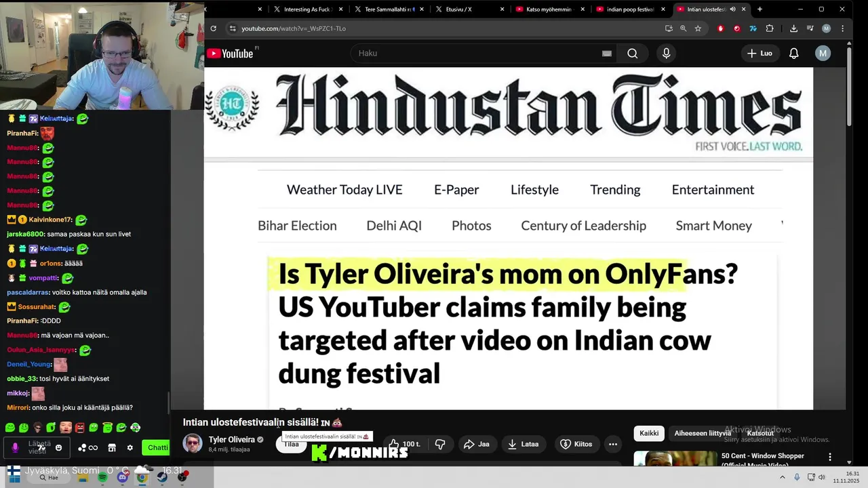Start voice search with the microphone

666,54
